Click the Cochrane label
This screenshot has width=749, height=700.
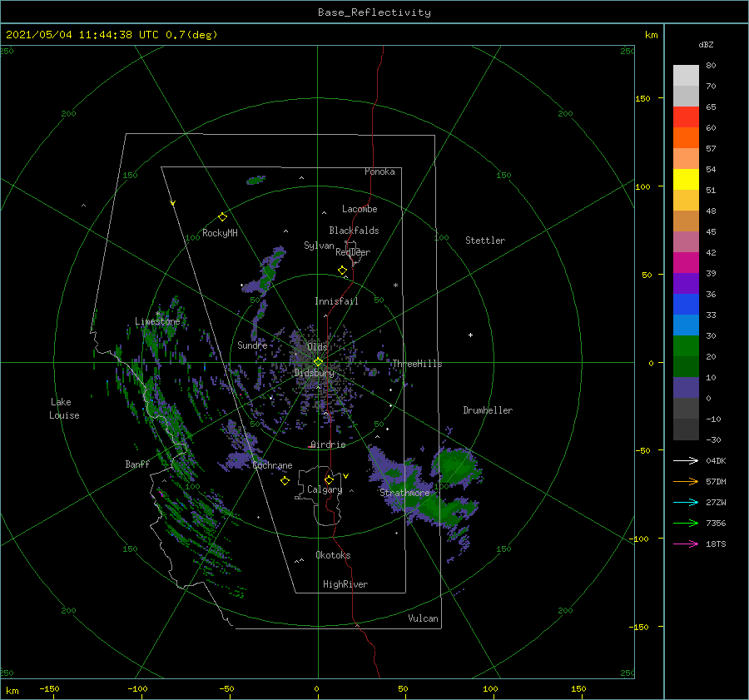click(272, 465)
